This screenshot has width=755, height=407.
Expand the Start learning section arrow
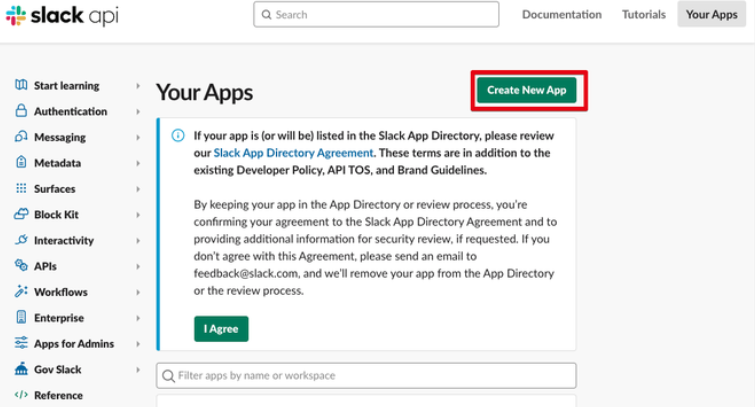coord(138,86)
